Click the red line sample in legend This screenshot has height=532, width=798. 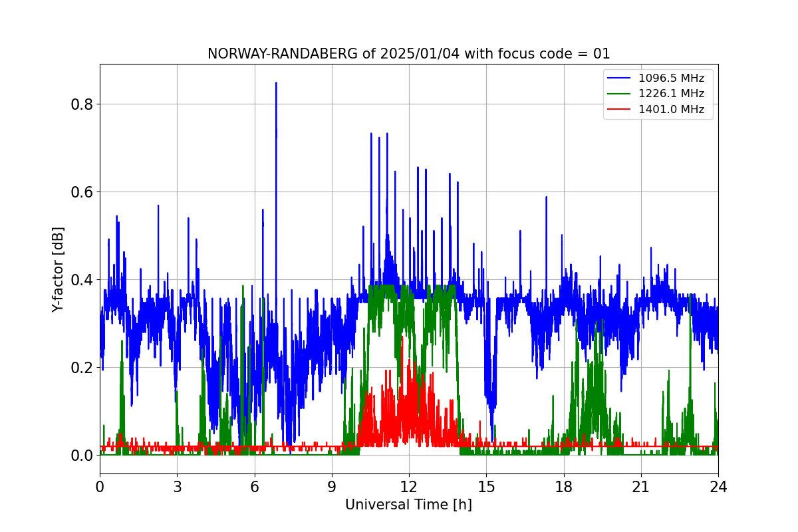[x=620, y=110]
